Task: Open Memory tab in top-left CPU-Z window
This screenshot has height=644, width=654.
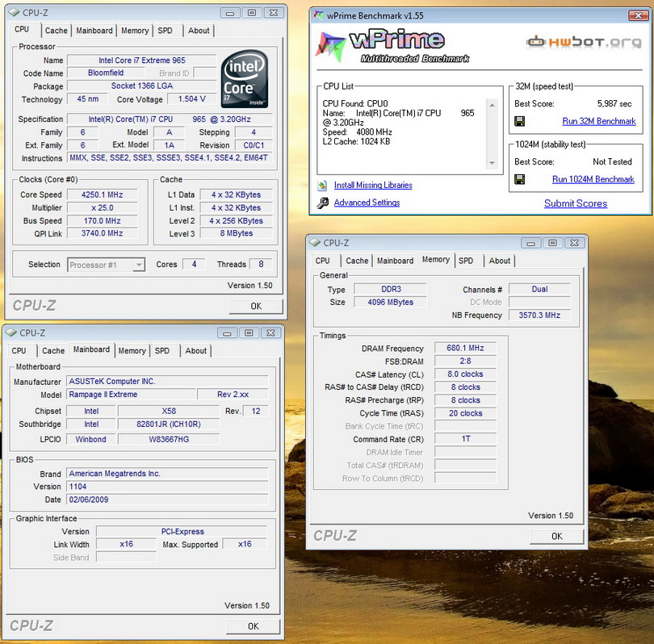Action: point(135,31)
